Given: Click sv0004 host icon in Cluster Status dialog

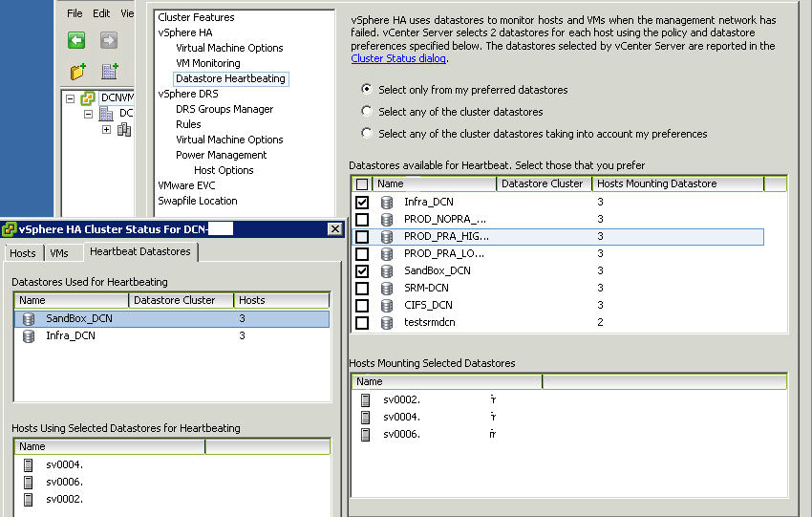Looking at the screenshot, I should coord(29,465).
